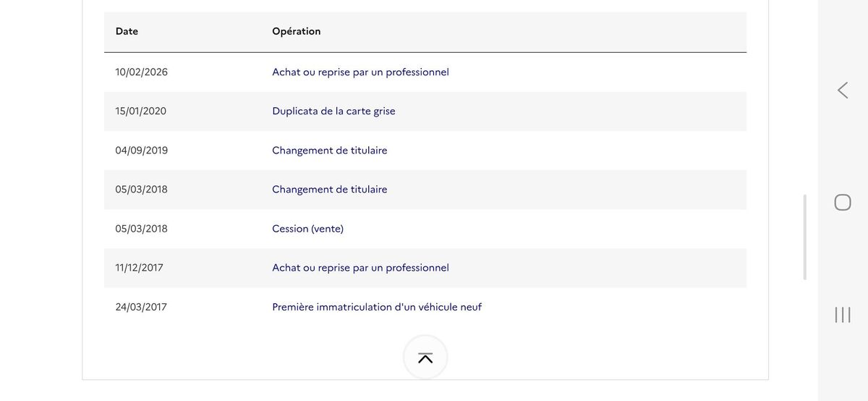Tap the back-to-top arrow button

pos(425,358)
